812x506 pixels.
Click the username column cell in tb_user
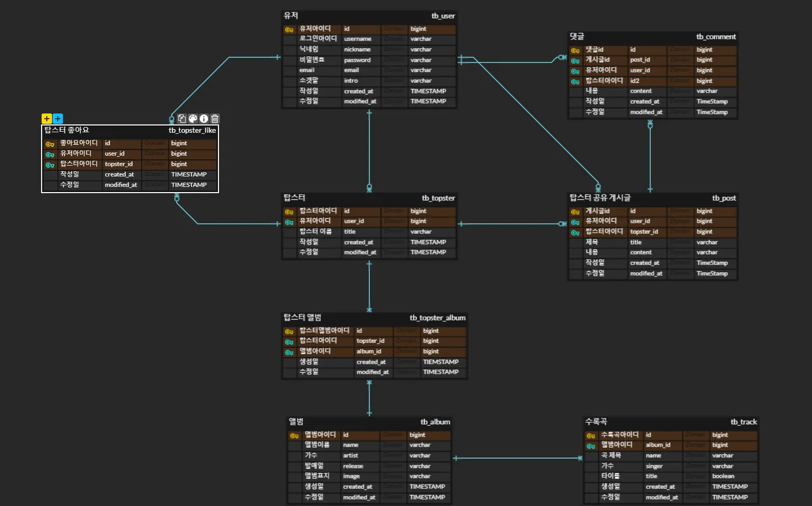tap(362, 39)
